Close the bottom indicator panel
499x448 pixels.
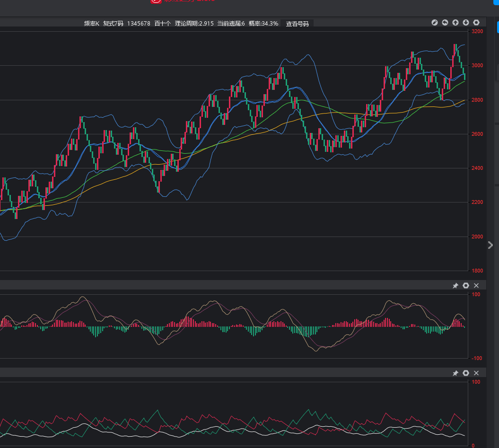coord(476,373)
